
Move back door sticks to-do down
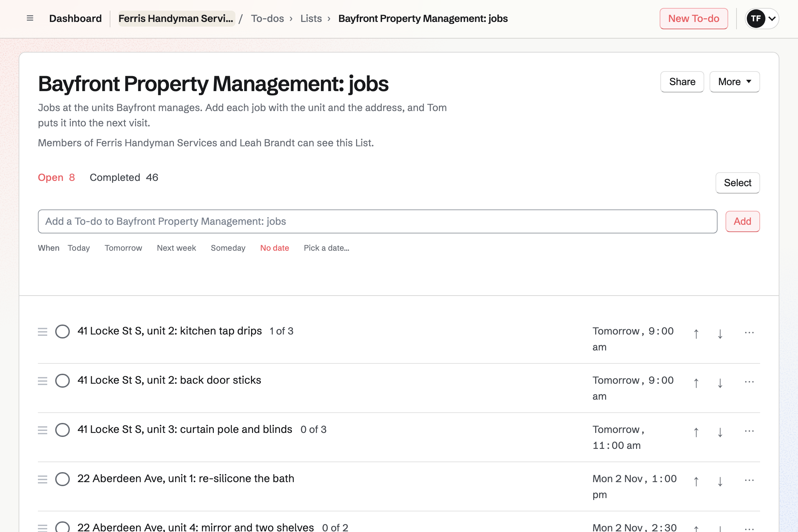tap(720, 383)
